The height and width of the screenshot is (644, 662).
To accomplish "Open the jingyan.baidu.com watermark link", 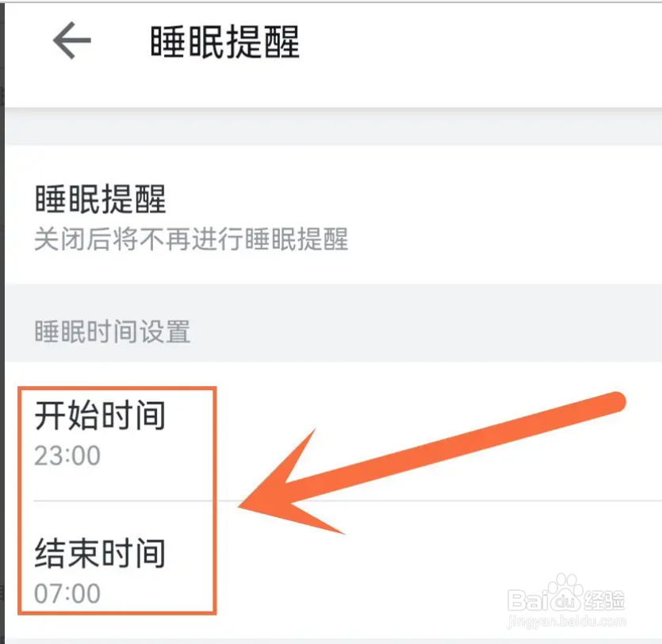I will (x=567, y=621).
